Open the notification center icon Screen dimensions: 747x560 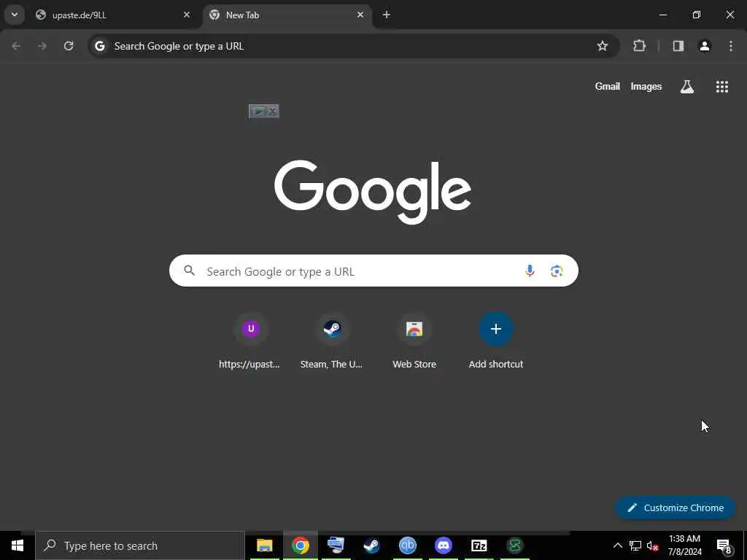click(x=724, y=545)
